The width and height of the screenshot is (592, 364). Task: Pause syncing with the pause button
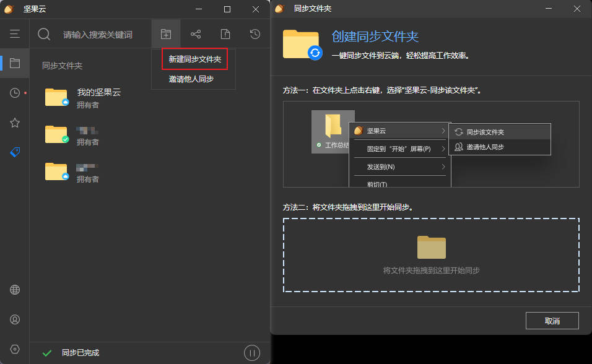pyautogui.click(x=251, y=353)
